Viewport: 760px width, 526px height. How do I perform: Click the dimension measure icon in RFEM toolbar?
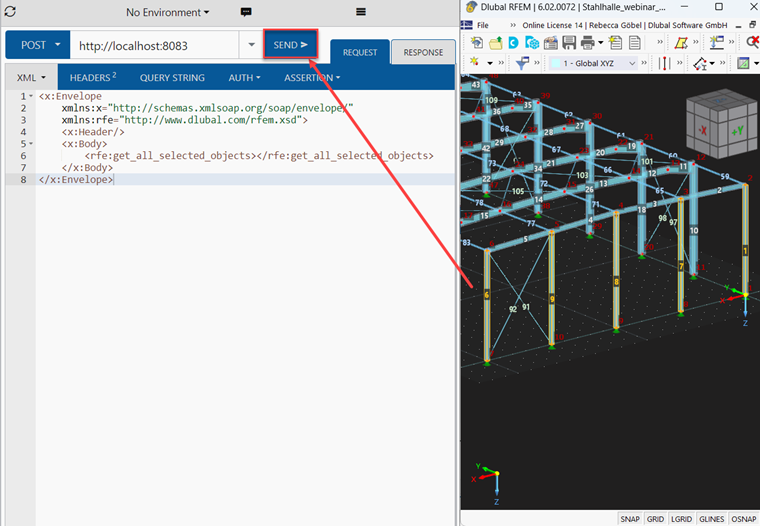pos(700,63)
